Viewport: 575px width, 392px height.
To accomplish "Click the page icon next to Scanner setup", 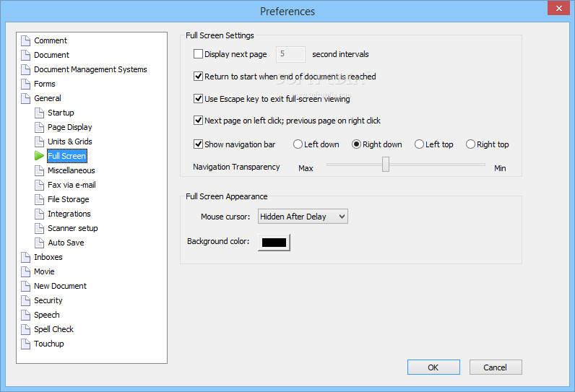I will point(39,228).
